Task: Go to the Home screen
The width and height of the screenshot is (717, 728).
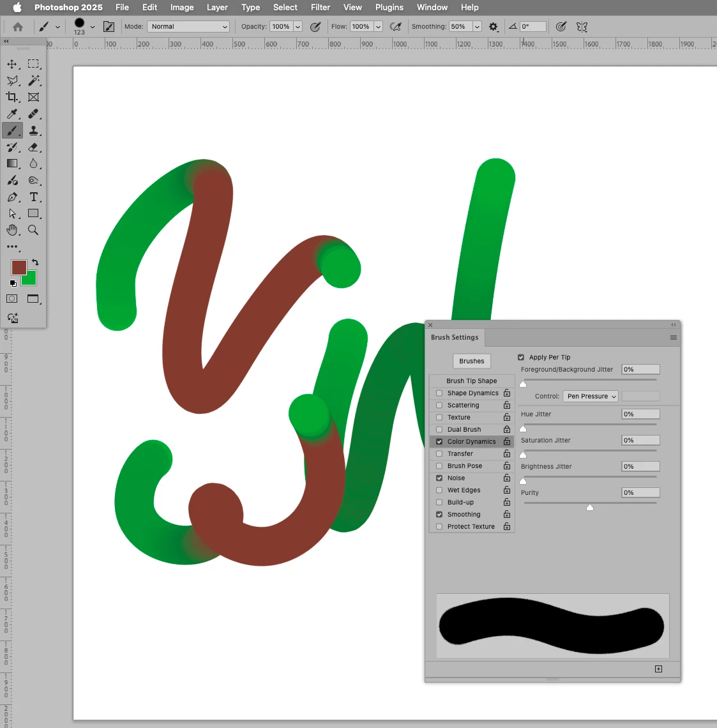Action: [x=18, y=27]
